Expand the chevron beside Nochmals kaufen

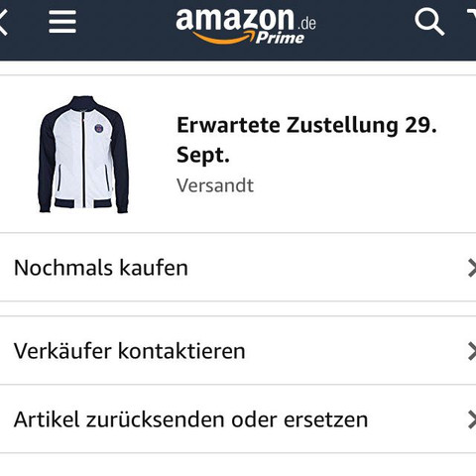tap(472, 268)
